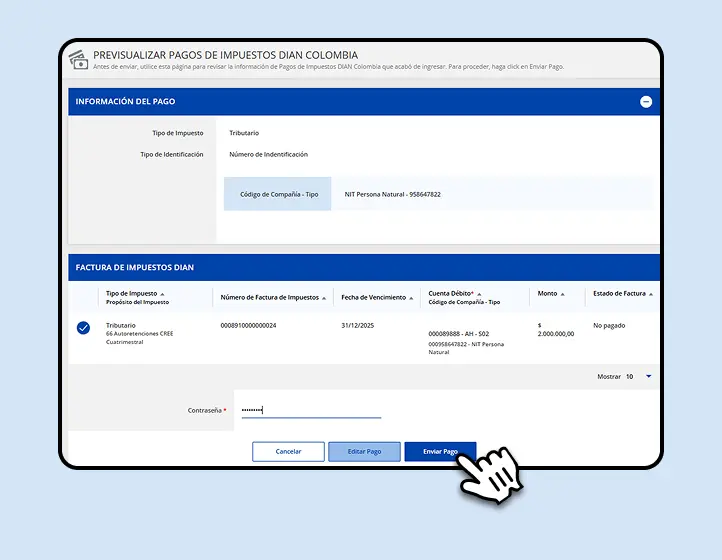Click the Cancelar button
Screen dimensions: 722x560
coord(288,451)
